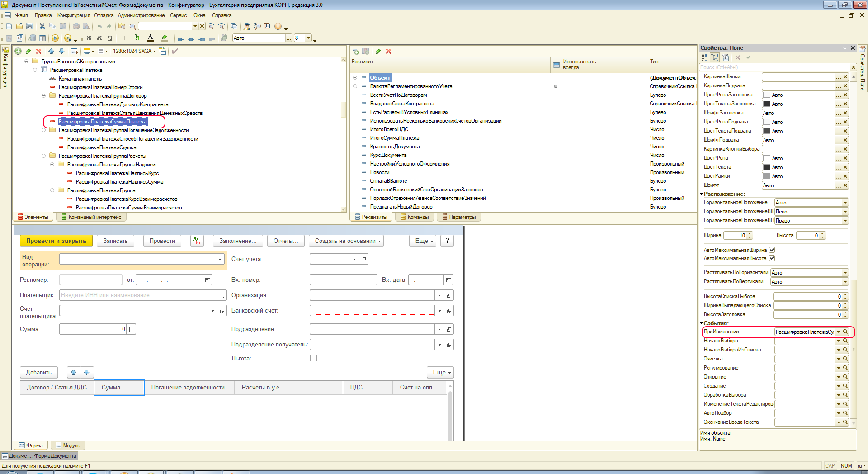The height and width of the screenshot is (474, 868).
Task: Click the green pencil Edit icon in requisites panel
Action: point(378,52)
